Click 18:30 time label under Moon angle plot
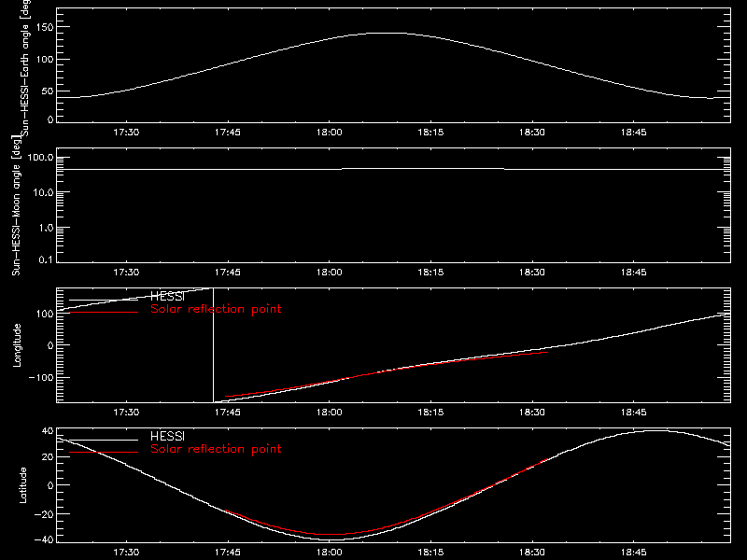Screen dimensions: 747x560 tap(532, 273)
